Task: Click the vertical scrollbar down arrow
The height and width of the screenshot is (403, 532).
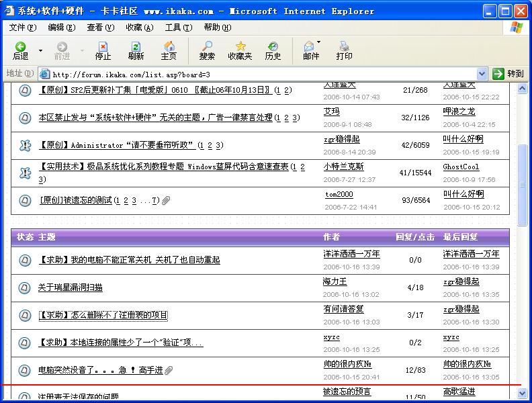Action: [x=523, y=395]
